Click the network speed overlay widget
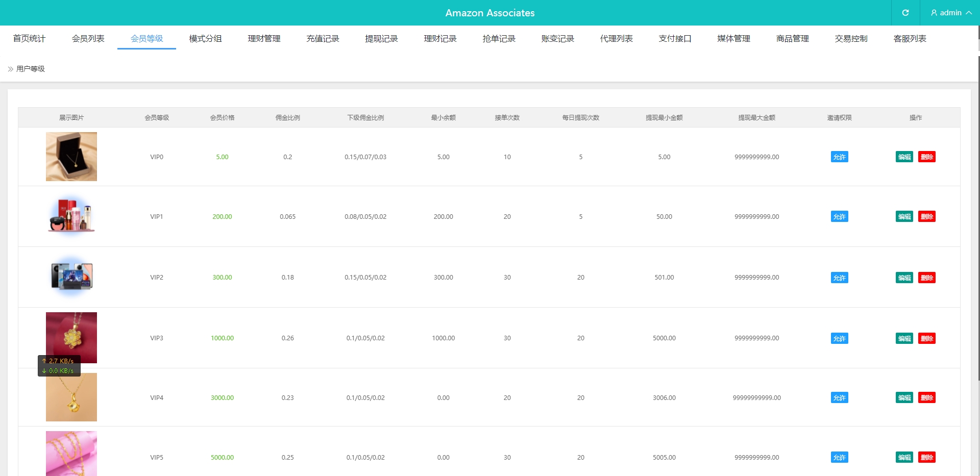Screen dimensions: 980x476 59,366
